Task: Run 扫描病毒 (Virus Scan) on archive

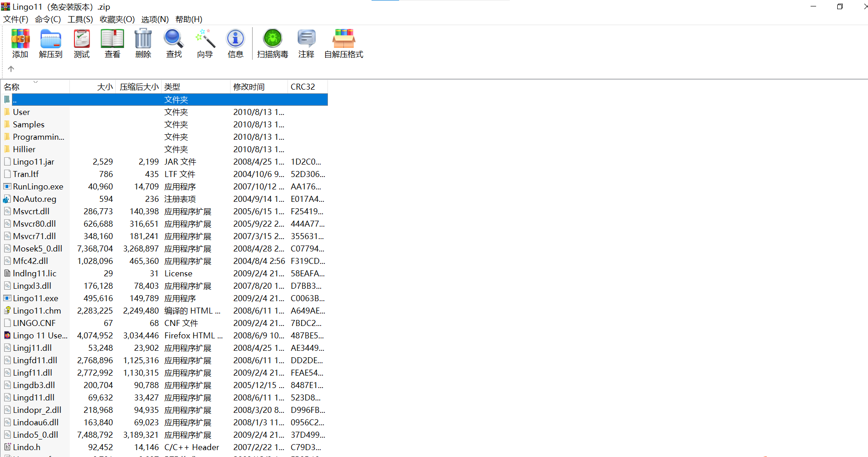Action: tap(272, 44)
